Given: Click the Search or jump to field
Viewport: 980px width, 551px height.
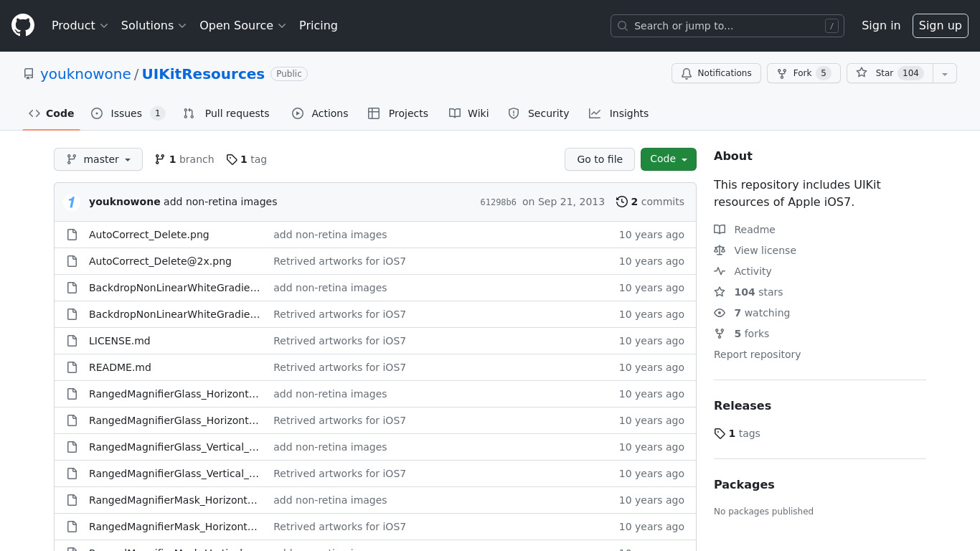Looking at the screenshot, I should pos(727,26).
